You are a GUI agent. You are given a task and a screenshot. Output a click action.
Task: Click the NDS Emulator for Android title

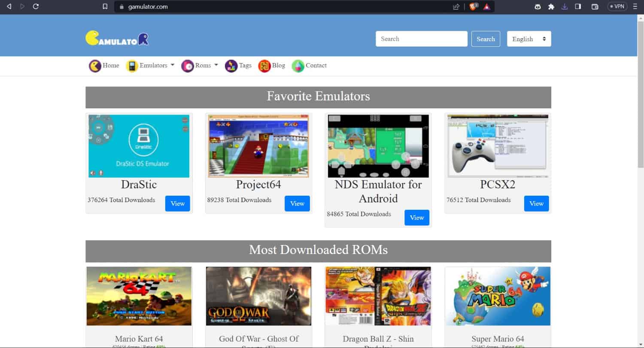point(378,191)
